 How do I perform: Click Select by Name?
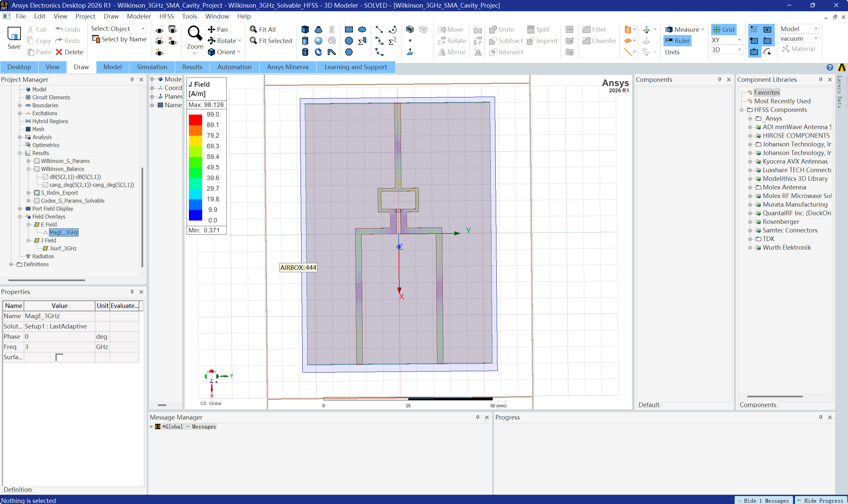[119, 39]
